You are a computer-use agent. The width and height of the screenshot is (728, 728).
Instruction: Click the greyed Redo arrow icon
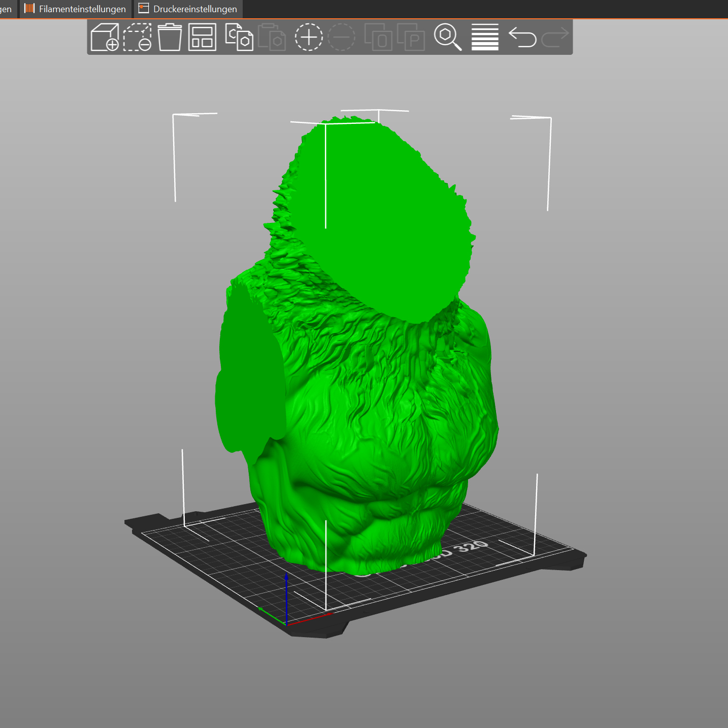click(x=555, y=37)
